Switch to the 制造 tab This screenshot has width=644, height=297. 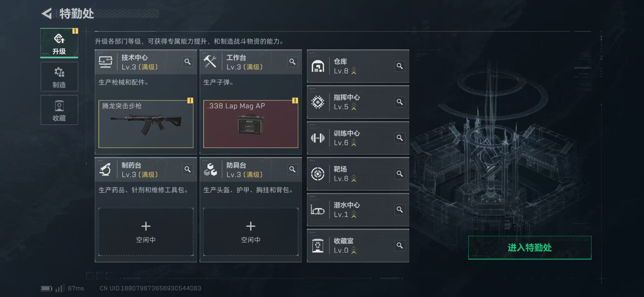point(59,77)
